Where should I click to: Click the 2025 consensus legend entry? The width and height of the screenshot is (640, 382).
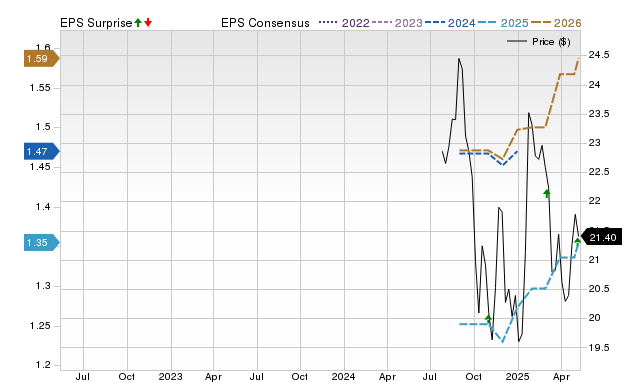pyautogui.click(x=503, y=23)
